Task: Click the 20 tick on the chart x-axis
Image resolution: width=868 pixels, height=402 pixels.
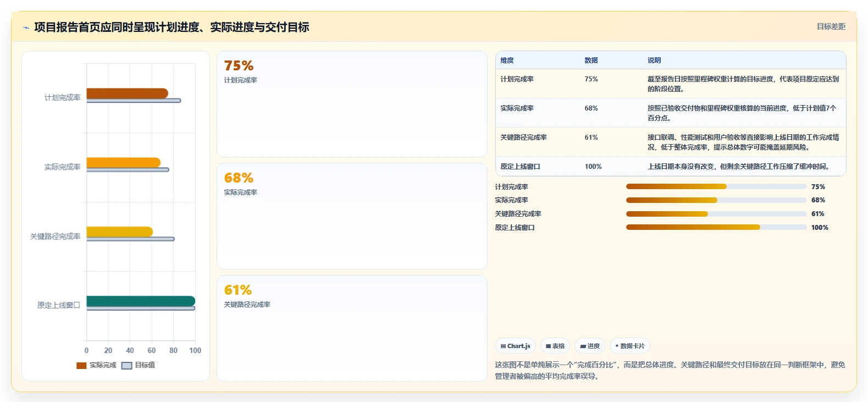Action: (x=108, y=350)
